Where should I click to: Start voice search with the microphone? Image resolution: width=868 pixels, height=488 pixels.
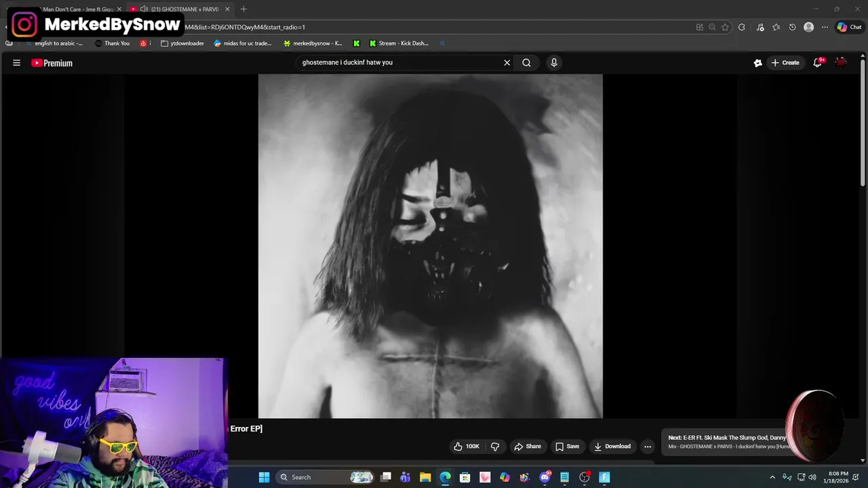click(554, 62)
